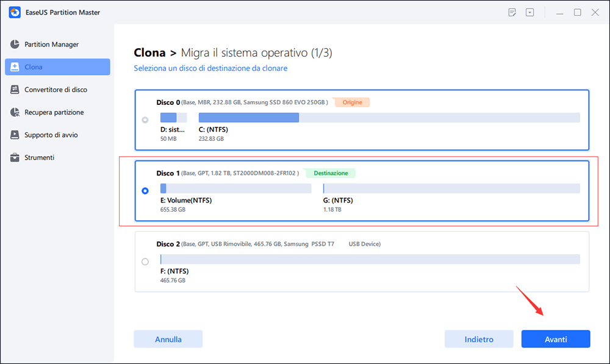
Task: Open the Partition Manager section
Action: point(57,45)
